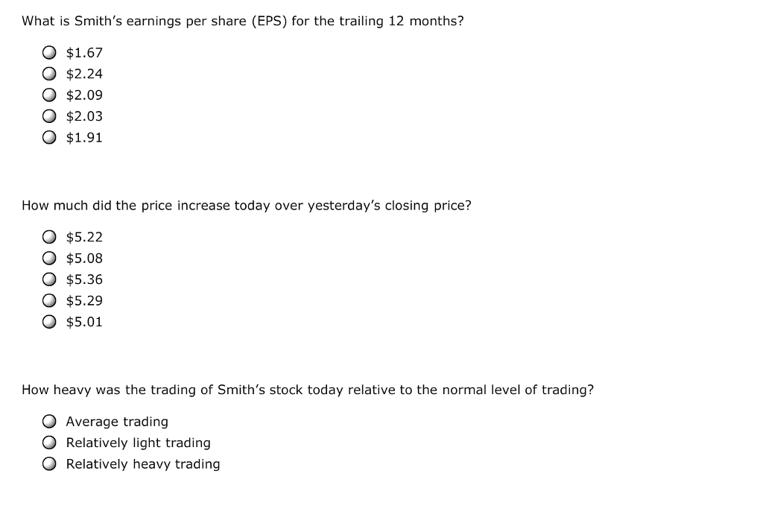The height and width of the screenshot is (532, 763).
Task: Click the $1.67 option label text
Action: [x=83, y=53]
